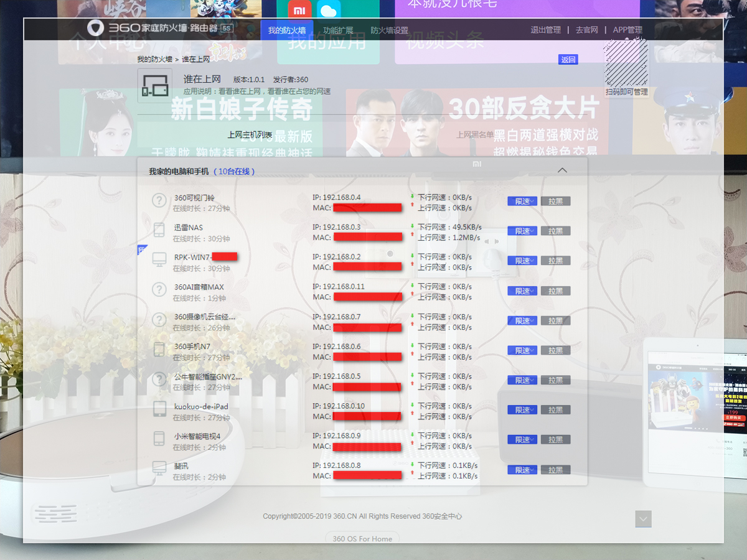Click 拉黑 for 斐讯
747x560 pixels.
pyautogui.click(x=555, y=470)
